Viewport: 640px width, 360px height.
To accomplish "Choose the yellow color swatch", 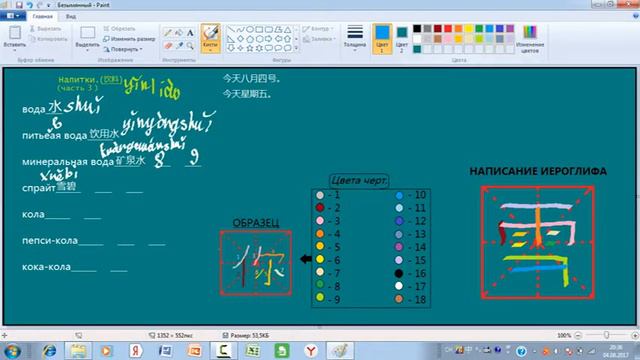I will point(469,29).
